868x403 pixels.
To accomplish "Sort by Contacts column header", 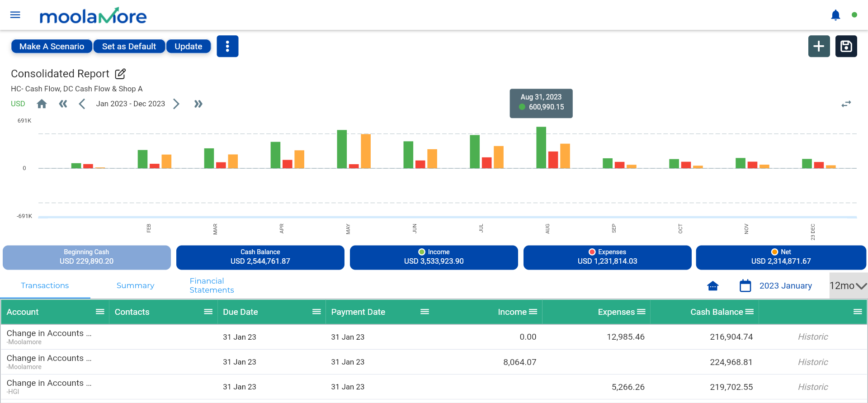I will tap(132, 312).
